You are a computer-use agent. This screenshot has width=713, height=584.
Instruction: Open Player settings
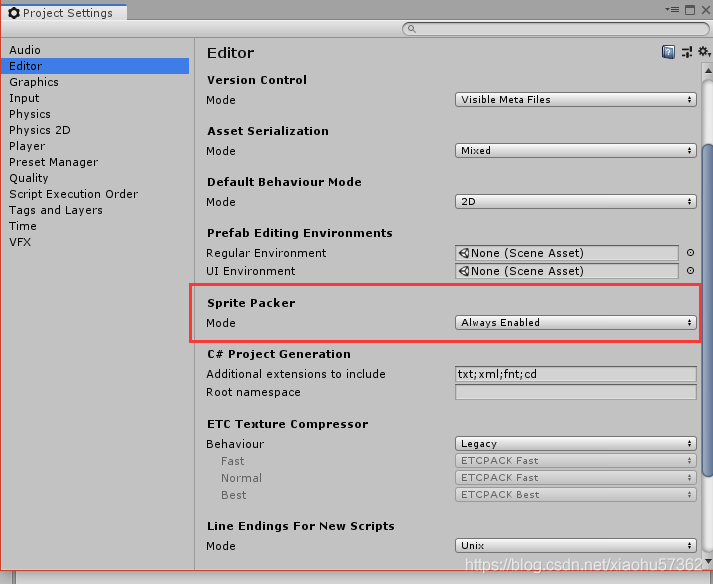point(95,146)
